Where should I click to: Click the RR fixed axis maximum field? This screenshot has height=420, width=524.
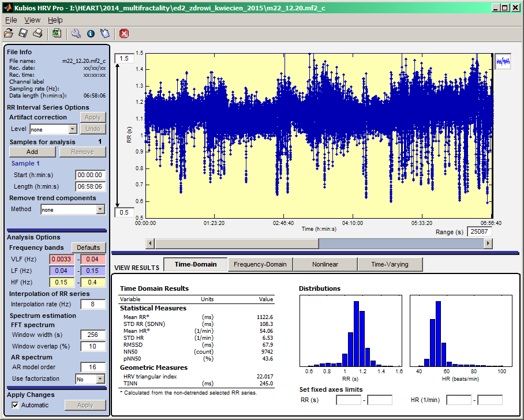[380, 400]
